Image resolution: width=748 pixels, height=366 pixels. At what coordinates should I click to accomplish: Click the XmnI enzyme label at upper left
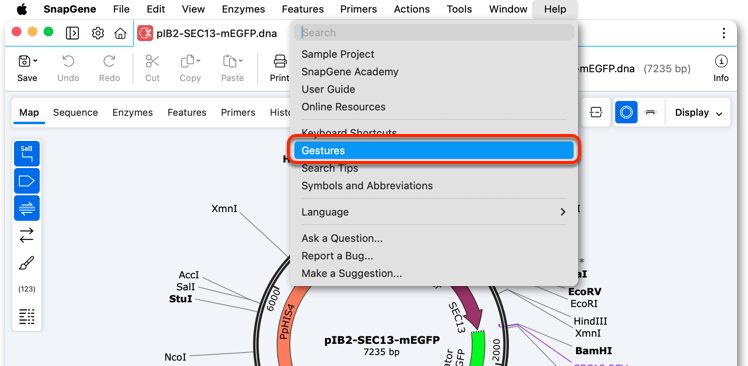tap(224, 209)
